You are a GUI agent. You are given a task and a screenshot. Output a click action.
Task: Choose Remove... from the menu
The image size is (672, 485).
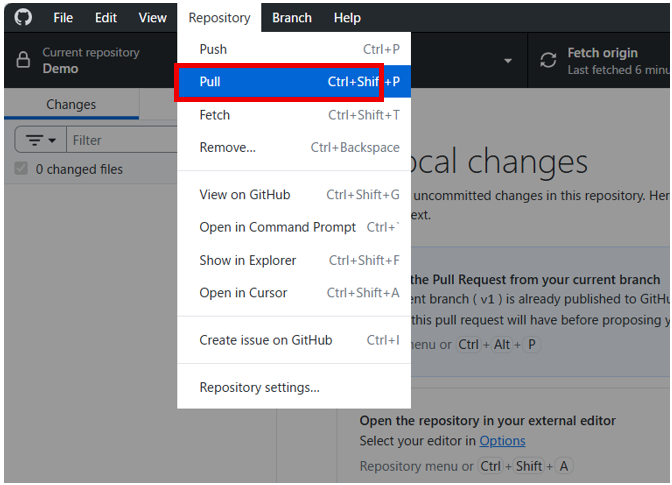pyautogui.click(x=294, y=147)
